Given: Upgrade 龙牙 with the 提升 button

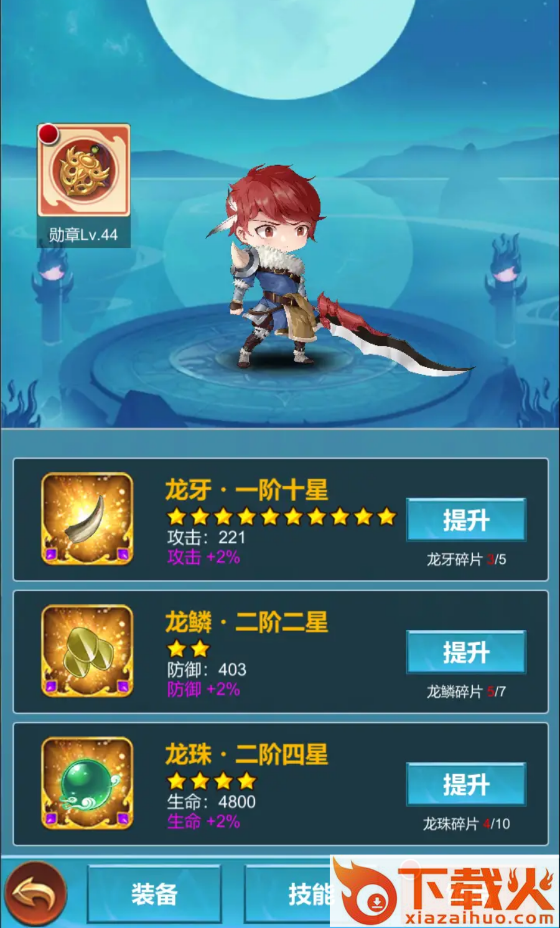Looking at the screenshot, I should pos(466,520).
